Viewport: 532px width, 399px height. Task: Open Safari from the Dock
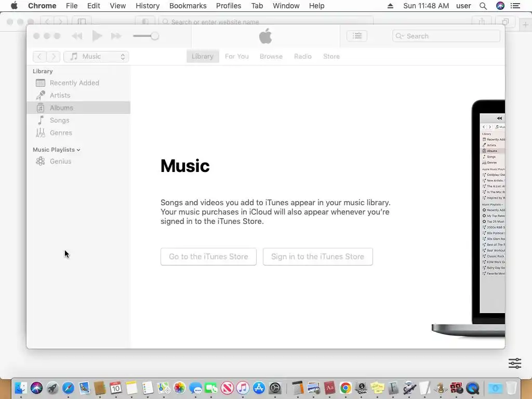click(x=69, y=388)
